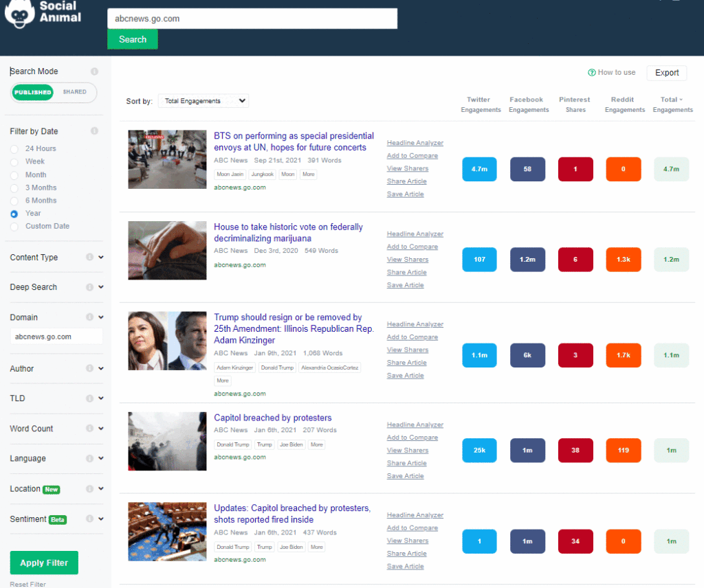The width and height of the screenshot is (704, 588).
Task: Click Pinterest badge showing 34 shares
Action: click(575, 541)
